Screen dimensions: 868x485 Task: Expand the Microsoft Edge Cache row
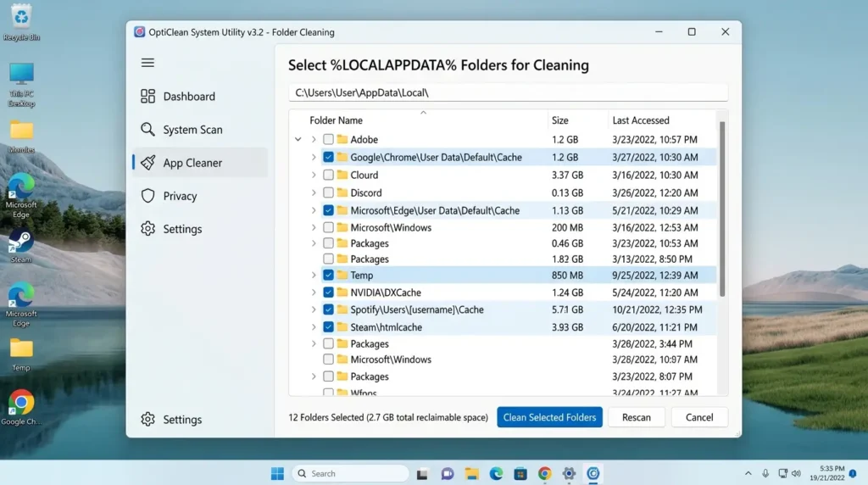(314, 210)
